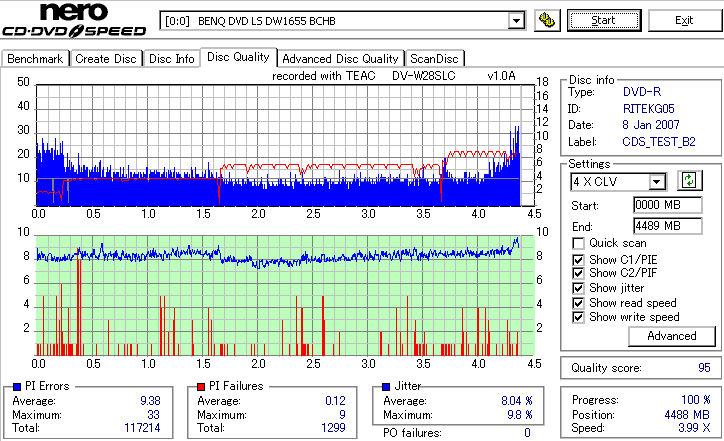Click the red PI Failures legend square

point(201,387)
